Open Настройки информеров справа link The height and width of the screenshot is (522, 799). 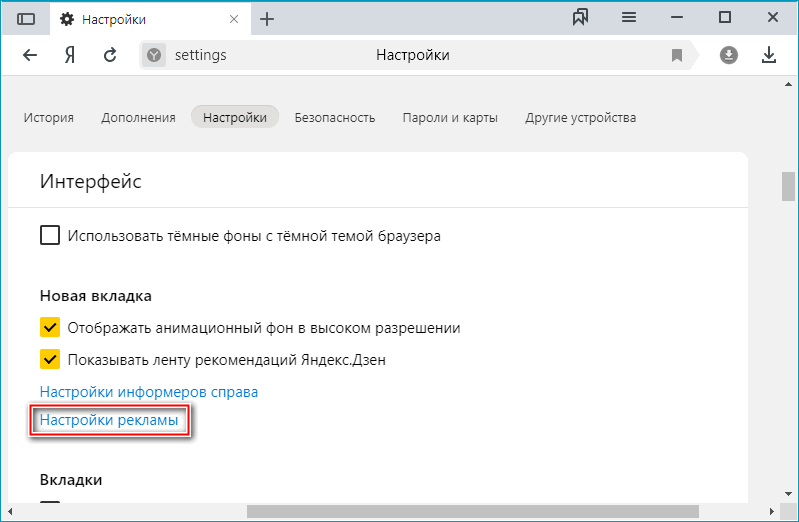point(149,391)
